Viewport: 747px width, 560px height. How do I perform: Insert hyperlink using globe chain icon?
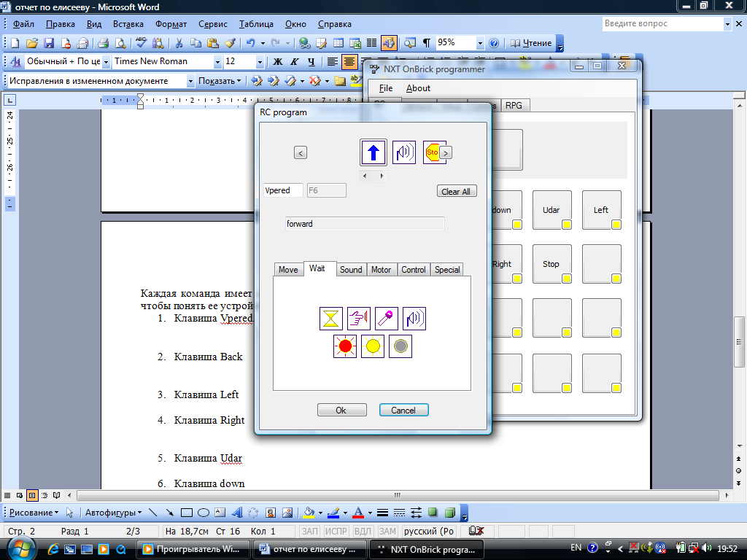click(x=304, y=43)
